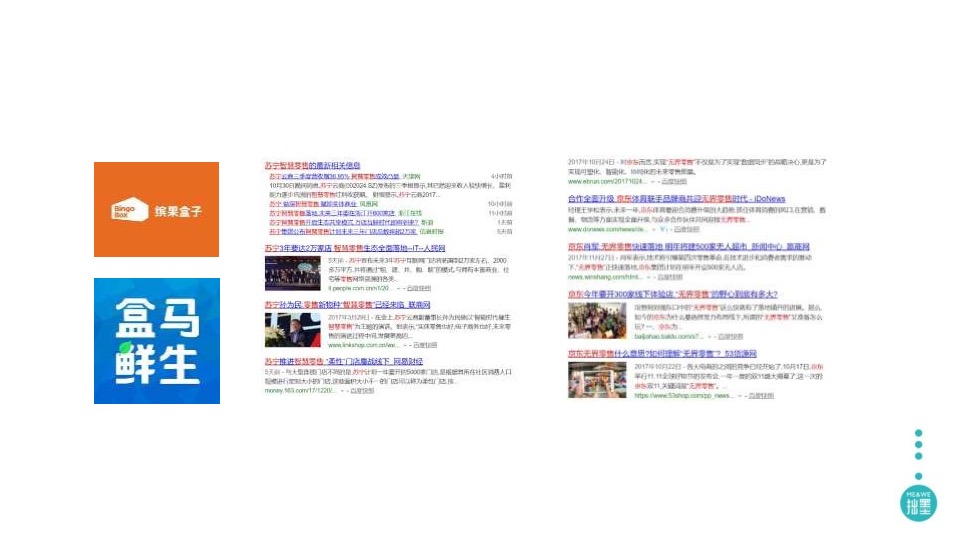Click the orange Bingo Box 缤果盒子 logo
Image resolution: width=960 pixels, height=540 pixels.
(156, 209)
